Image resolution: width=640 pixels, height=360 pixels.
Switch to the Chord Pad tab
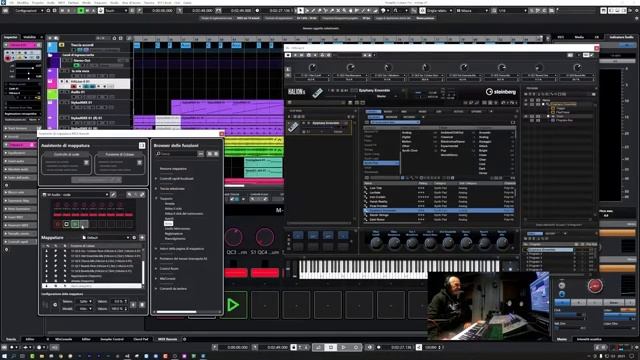141,339
